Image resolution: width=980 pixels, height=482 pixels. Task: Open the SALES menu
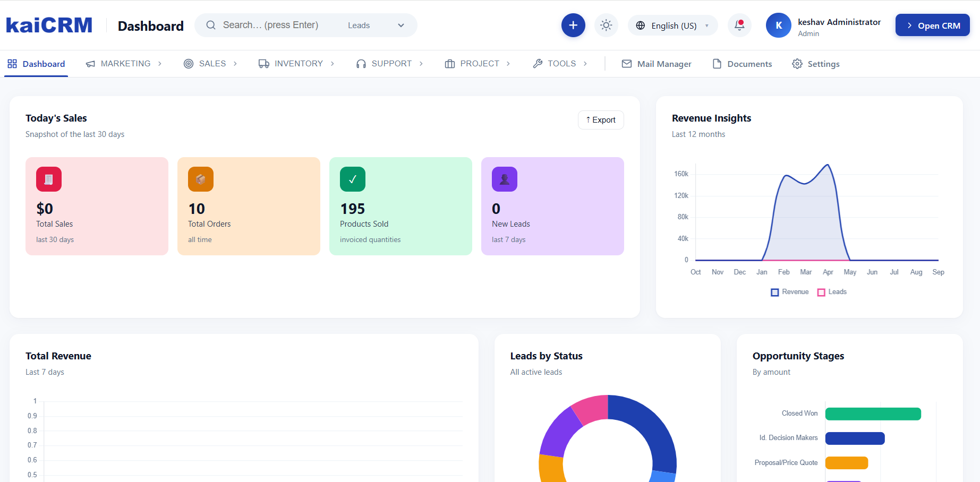coord(210,64)
